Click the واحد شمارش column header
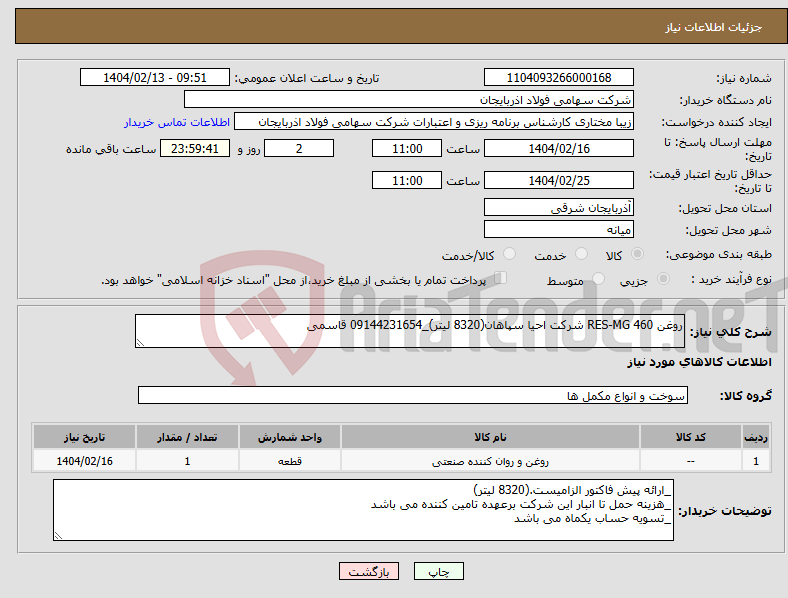This screenshot has height=598, width=788. click(290, 437)
